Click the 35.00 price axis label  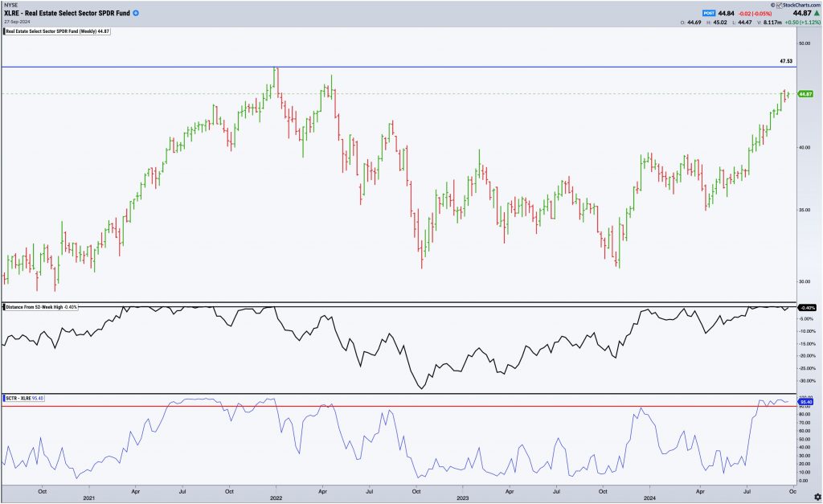(804, 210)
